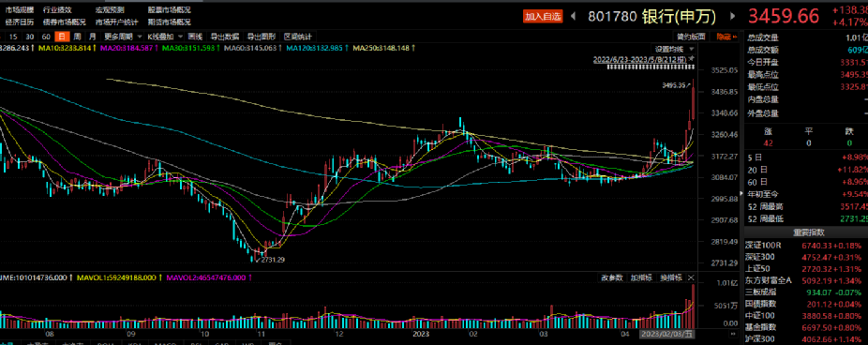Image resolution: width=868 pixels, height=345 pixels.
Task: Open 行业绩效 menu item
Action: pyautogui.click(x=57, y=10)
